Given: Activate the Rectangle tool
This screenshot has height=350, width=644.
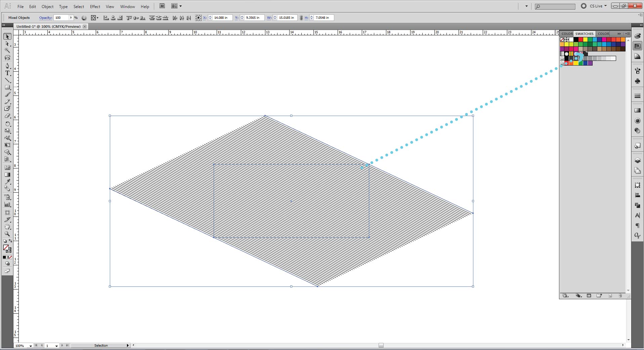Looking at the screenshot, I should coord(7,87).
